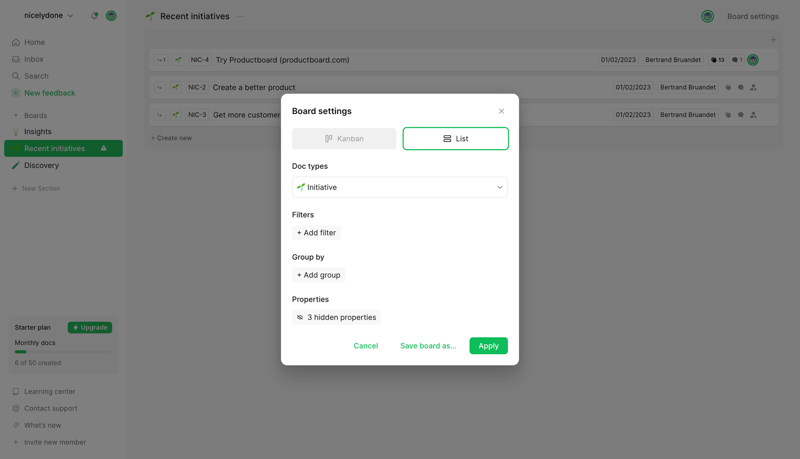This screenshot has width=800, height=459.
Task: Click assignee avatar on NIC-4 row
Action: pos(753,60)
